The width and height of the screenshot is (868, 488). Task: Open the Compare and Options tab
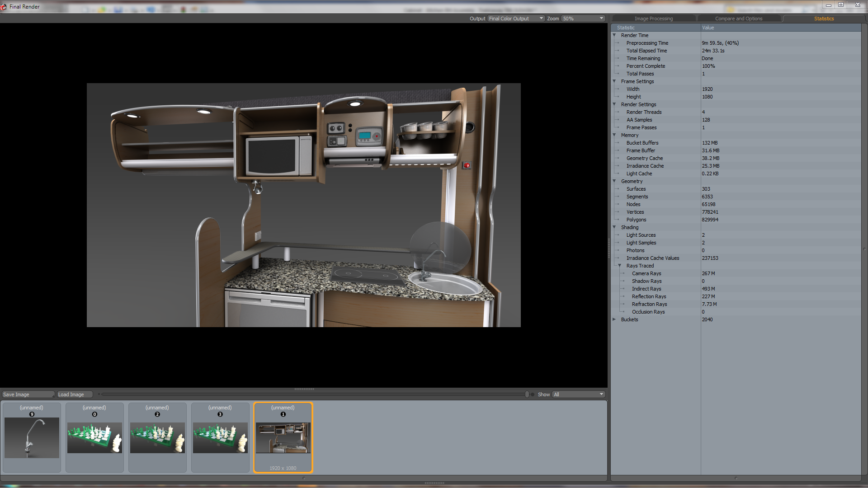point(738,19)
